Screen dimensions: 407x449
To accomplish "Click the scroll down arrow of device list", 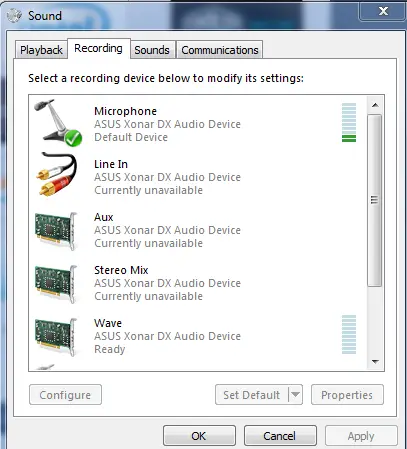I will pos(375,362).
